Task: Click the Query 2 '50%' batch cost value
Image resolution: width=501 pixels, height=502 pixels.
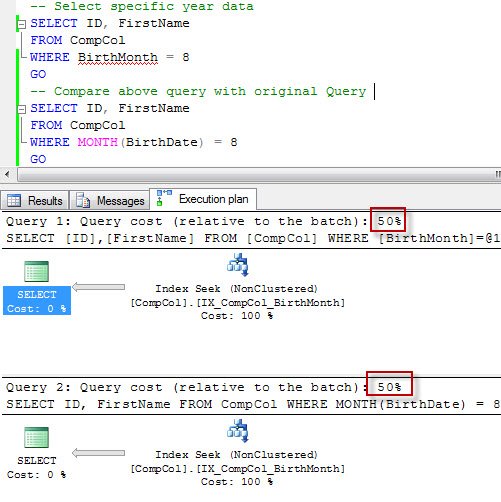Action: [389, 387]
